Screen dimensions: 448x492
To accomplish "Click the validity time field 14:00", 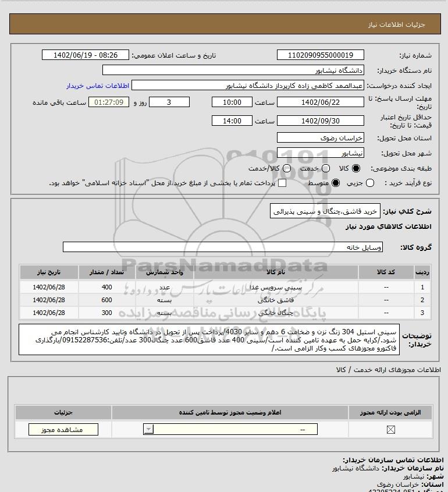I will tap(232, 121).
